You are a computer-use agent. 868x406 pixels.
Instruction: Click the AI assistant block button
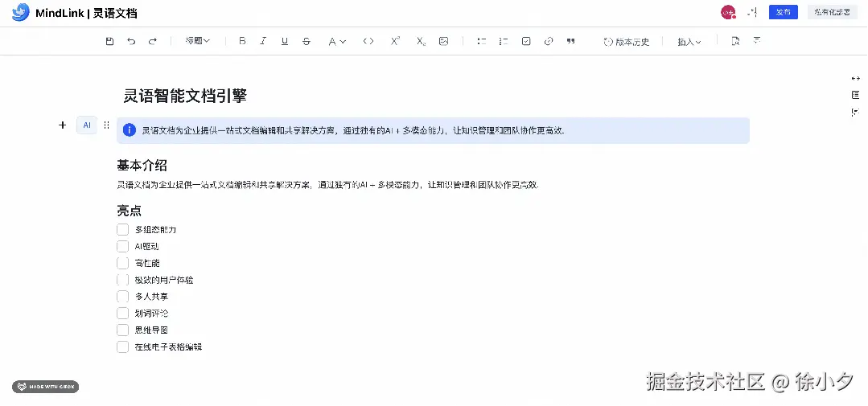click(87, 125)
